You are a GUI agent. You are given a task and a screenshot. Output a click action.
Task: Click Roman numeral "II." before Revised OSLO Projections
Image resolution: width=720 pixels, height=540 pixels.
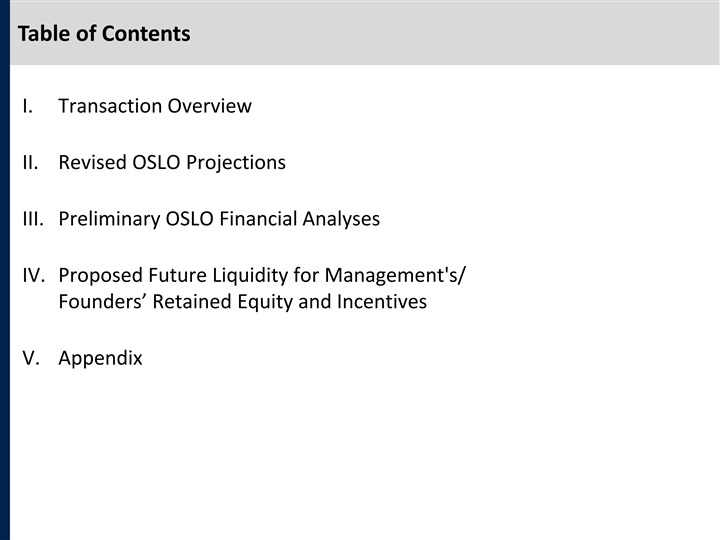tap(30, 162)
